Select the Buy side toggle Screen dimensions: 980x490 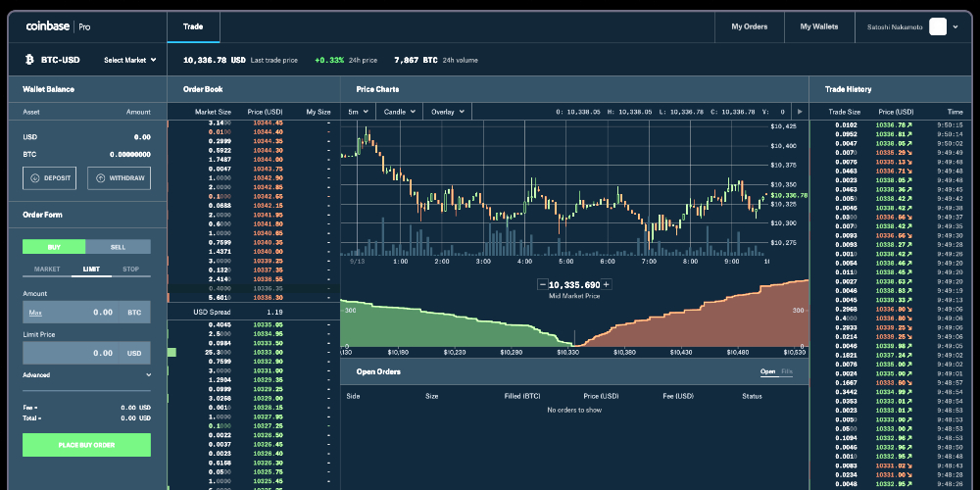coord(54,247)
